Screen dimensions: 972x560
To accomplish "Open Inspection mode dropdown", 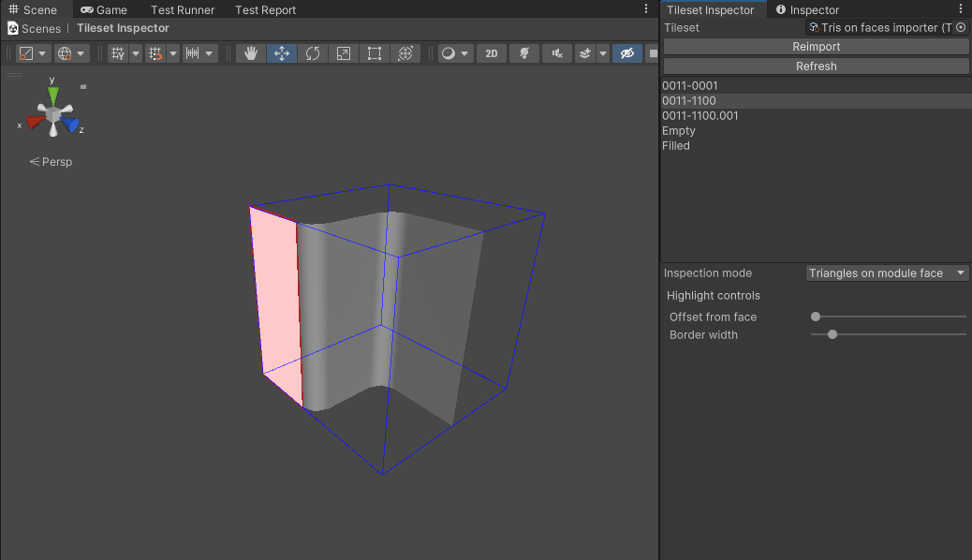I will point(887,273).
